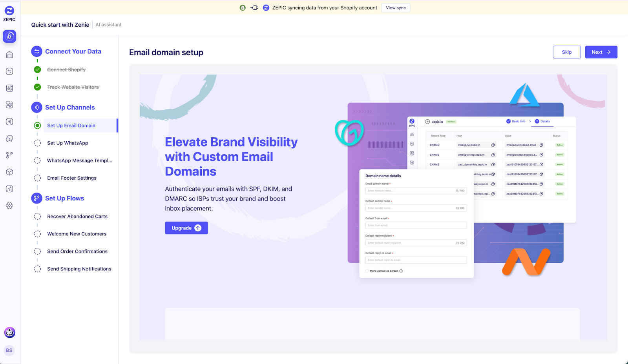Viewport: 628px width, 364px height.
Task: Select the Send Shipping Notifications step
Action: tap(79, 269)
